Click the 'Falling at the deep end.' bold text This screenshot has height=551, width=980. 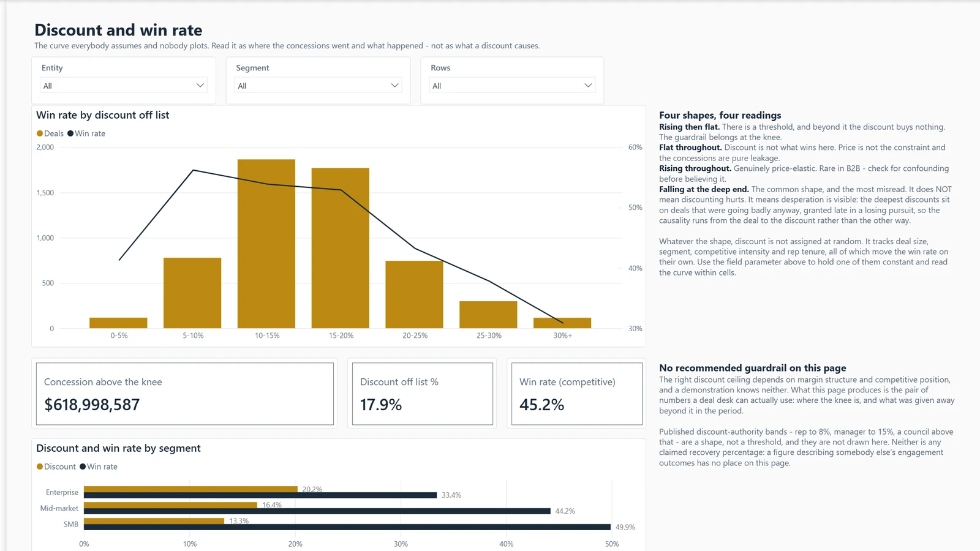coord(704,189)
